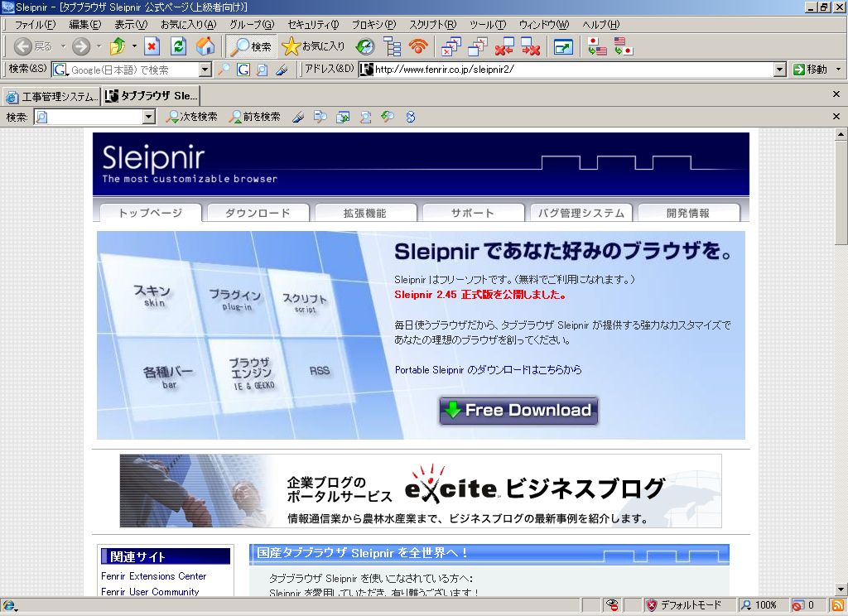The height and width of the screenshot is (616, 848).
Task: Click the orange RSS icon in the status bar
Action: tap(836, 605)
